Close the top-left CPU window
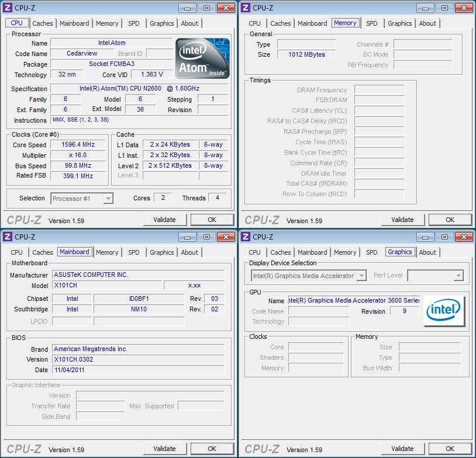Viewport: 476px width, 458px height. (x=226, y=8)
